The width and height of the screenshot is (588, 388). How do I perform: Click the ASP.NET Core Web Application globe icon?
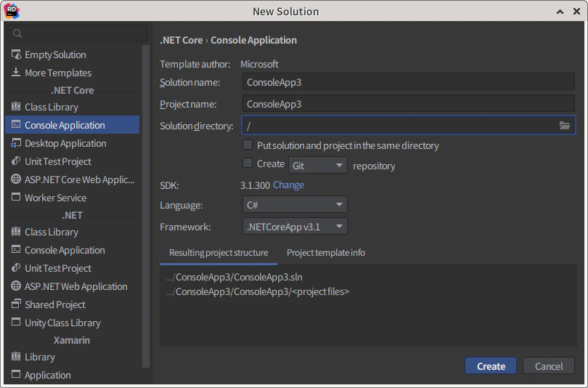[16, 179]
